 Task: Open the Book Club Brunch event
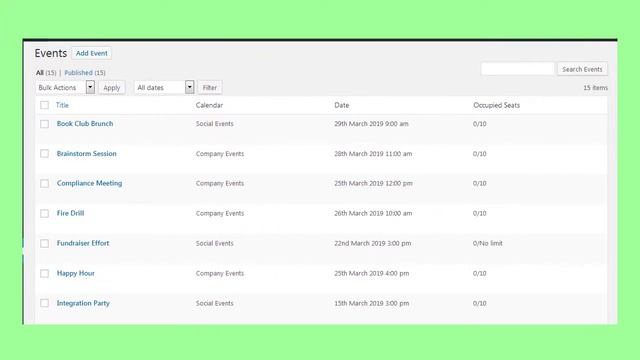(x=85, y=124)
